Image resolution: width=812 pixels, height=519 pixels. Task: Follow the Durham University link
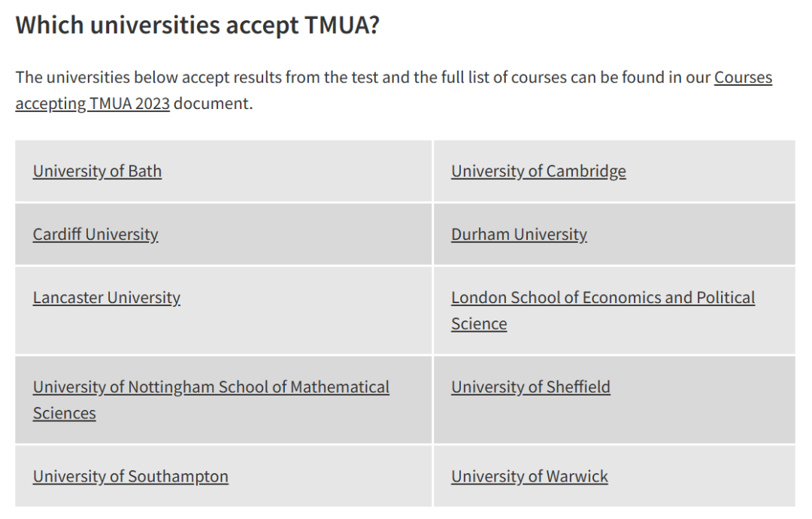pyautogui.click(x=519, y=234)
